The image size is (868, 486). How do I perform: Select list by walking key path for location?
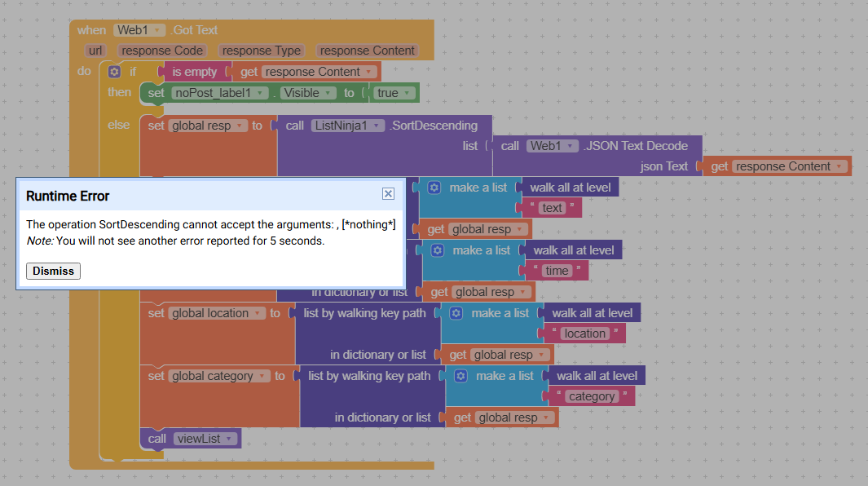[364, 313]
